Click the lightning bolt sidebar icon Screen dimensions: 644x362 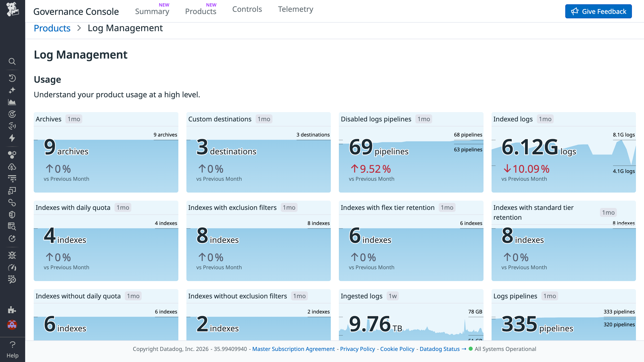(12, 138)
